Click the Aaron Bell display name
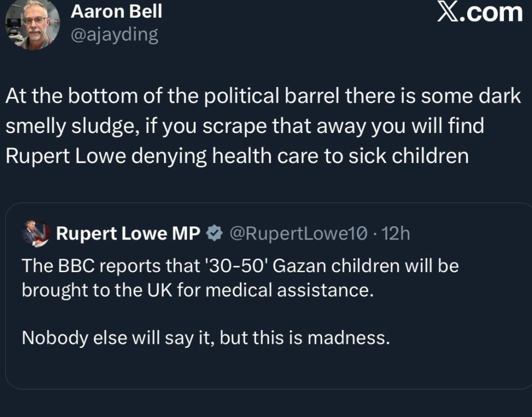This screenshot has width=532, height=417. click(116, 11)
